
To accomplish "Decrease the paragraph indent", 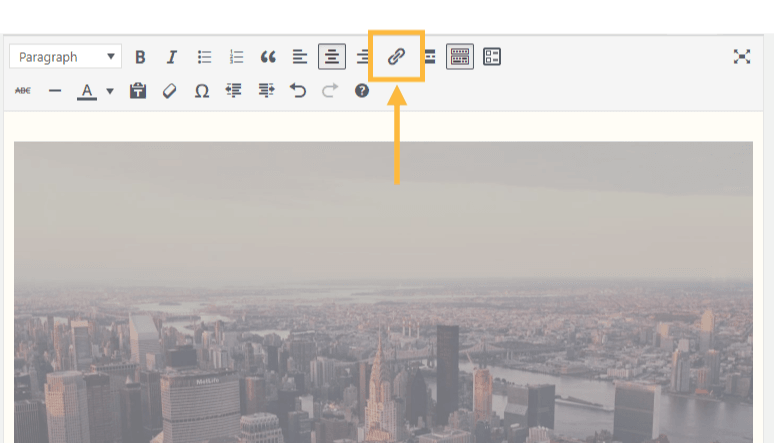I will [x=233, y=90].
